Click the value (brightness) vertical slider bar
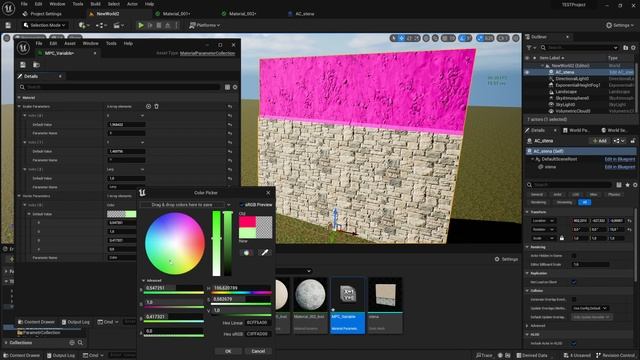This screenshot has width=640, height=360. 228,243
